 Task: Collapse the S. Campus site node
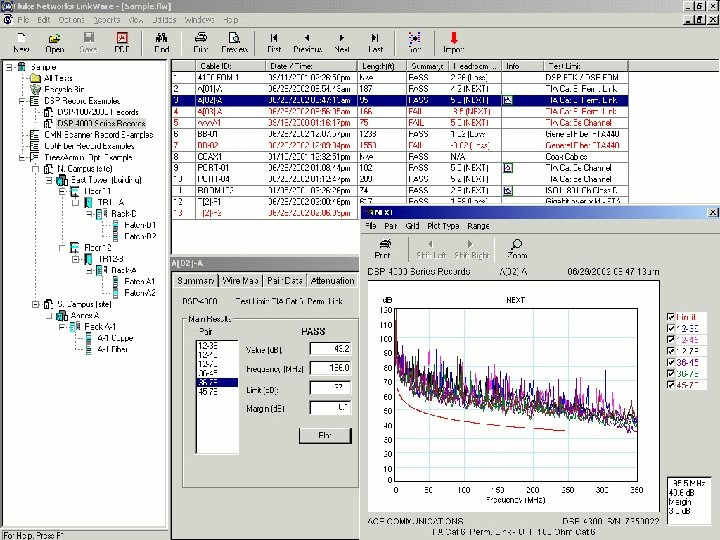pyautogui.click(x=34, y=303)
